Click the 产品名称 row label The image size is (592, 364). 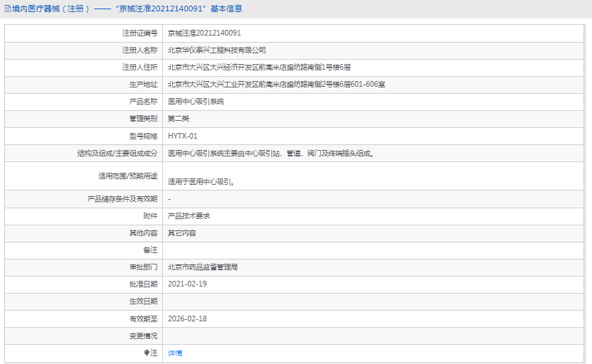144,102
